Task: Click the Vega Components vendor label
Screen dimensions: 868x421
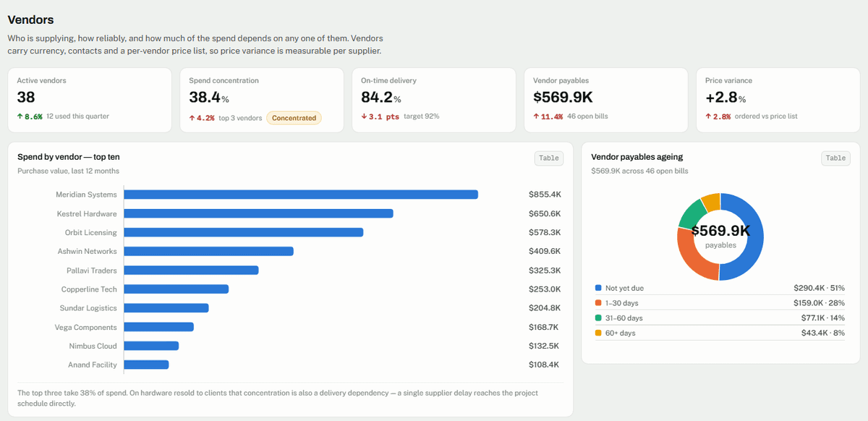Action: click(86, 327)
